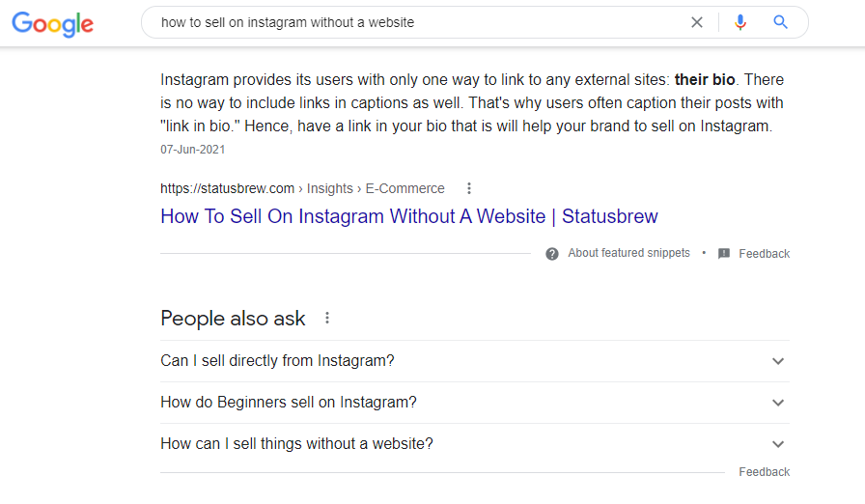The image size is (865, 504).
Task: Click the Google logo
Action: pyautogui.click(x=53, y=24)
